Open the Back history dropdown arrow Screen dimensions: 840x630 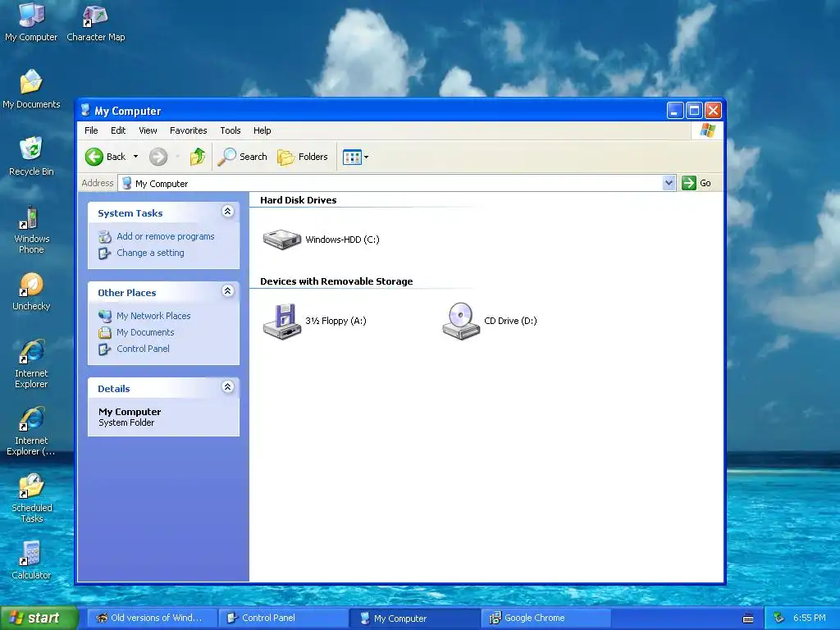pyautogui.click(x=135, y=157)
